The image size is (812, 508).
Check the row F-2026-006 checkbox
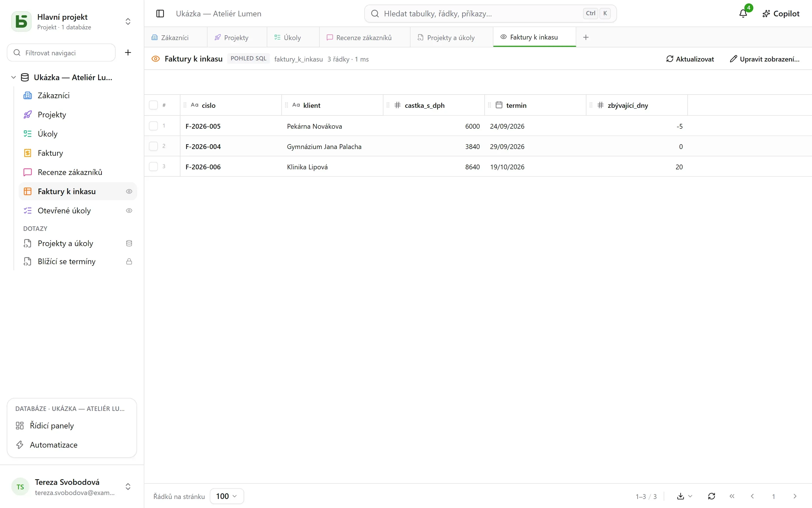click(x=153, y=167)
